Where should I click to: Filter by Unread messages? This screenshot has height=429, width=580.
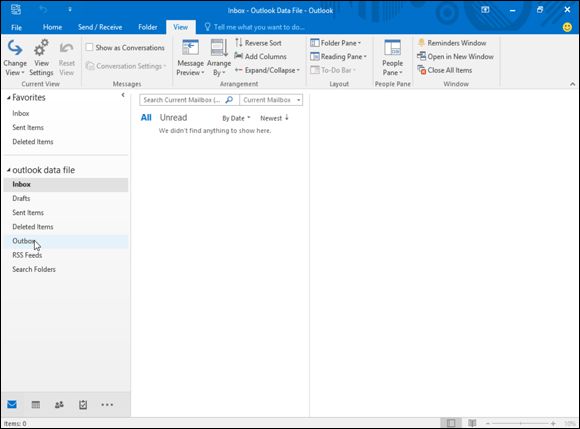(173, 118)
